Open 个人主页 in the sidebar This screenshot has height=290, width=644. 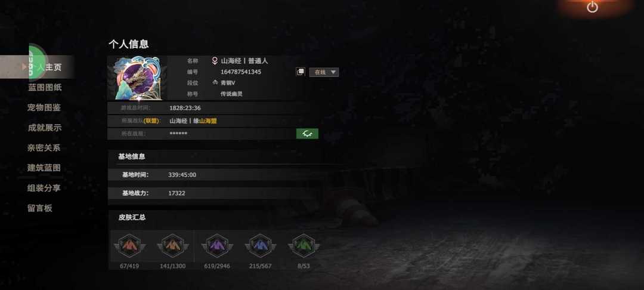pyautogui.click(x=44, y=67)
